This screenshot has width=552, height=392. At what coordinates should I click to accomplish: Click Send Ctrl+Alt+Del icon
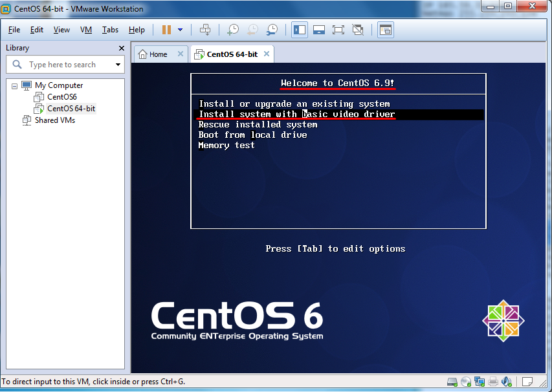click(205, 30)
